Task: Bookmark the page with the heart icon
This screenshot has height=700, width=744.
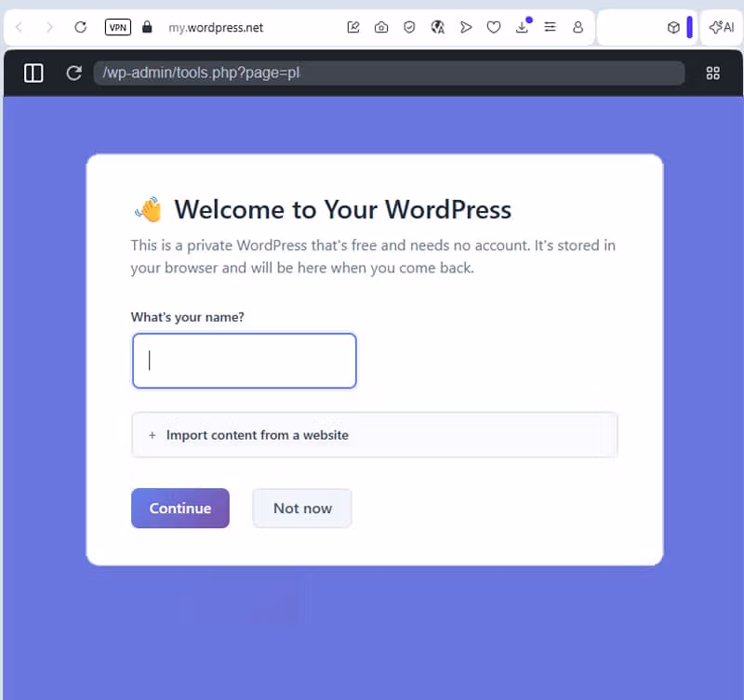Action: 494,28
